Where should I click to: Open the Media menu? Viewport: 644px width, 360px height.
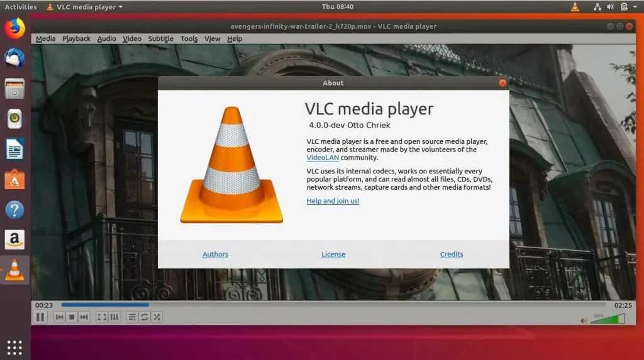click(x=45, y=38)
